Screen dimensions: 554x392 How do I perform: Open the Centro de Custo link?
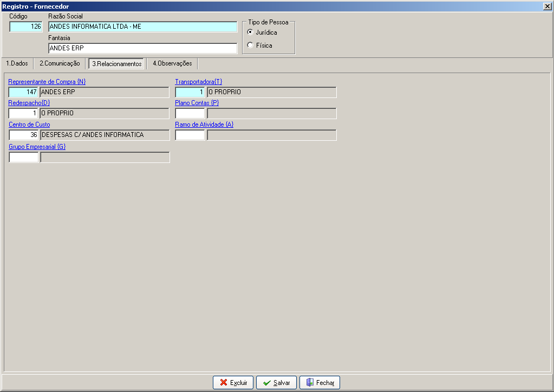tap(29, 125)
